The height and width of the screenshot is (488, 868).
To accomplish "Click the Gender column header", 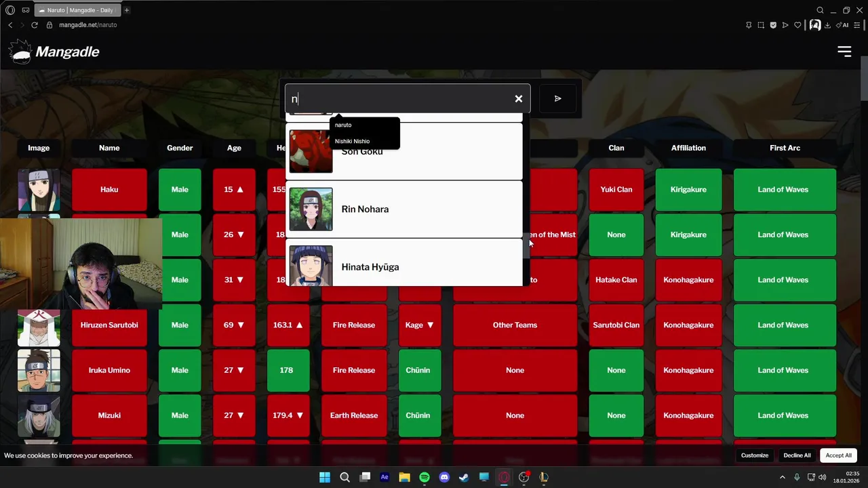I will pos(180,148).
